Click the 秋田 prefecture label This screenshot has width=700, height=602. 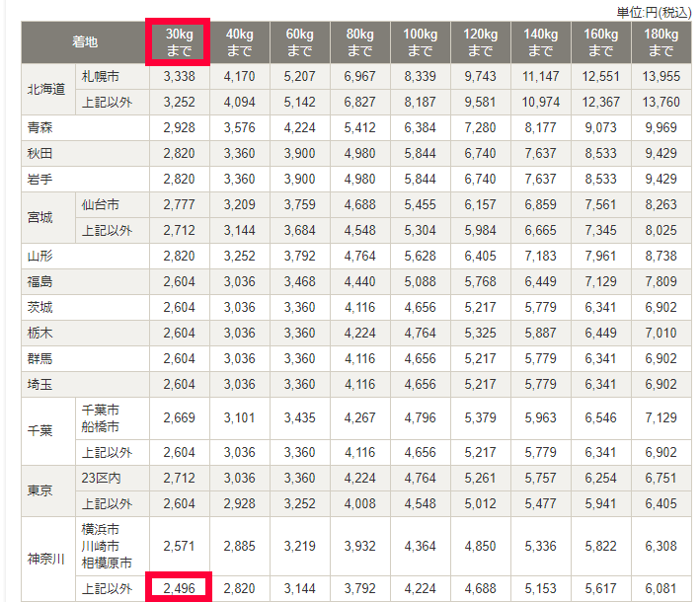[40, 153]
